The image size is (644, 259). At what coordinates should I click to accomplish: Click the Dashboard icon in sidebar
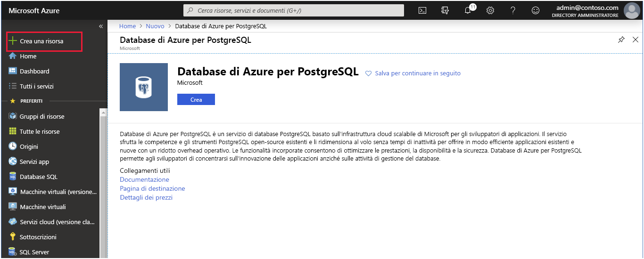coord(13,71)
